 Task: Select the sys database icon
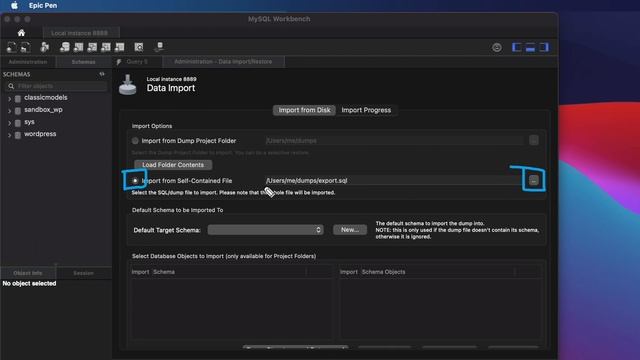point(18,122)
